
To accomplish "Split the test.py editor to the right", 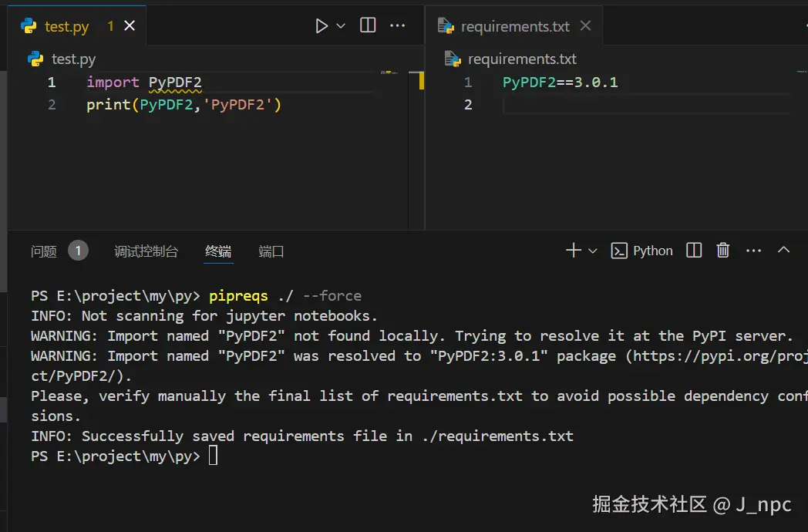I will click(368, 25).
